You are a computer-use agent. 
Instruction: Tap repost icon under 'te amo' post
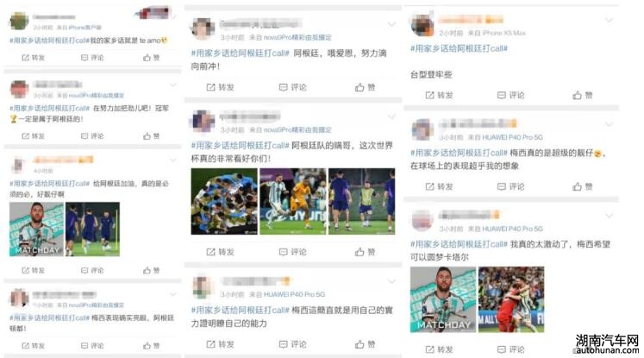(33, 58)
